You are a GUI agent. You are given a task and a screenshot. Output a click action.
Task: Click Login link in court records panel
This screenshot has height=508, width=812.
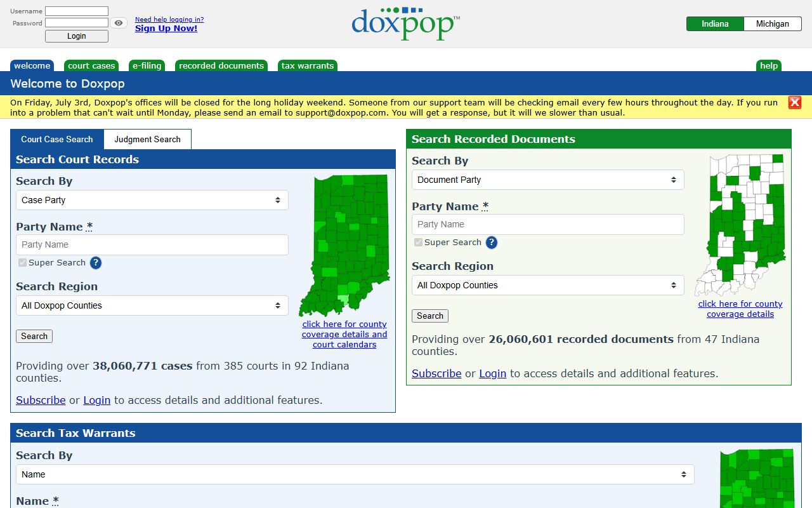click(x=97, y=400)
